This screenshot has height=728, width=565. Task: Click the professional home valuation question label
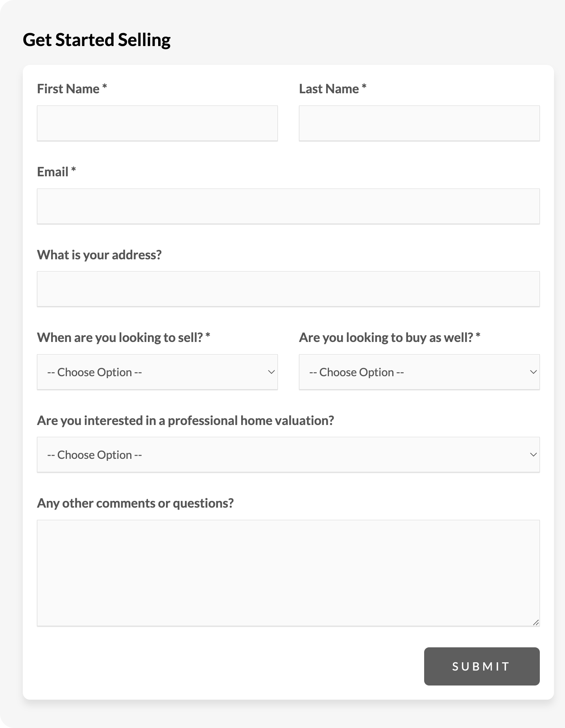point(185,421)
